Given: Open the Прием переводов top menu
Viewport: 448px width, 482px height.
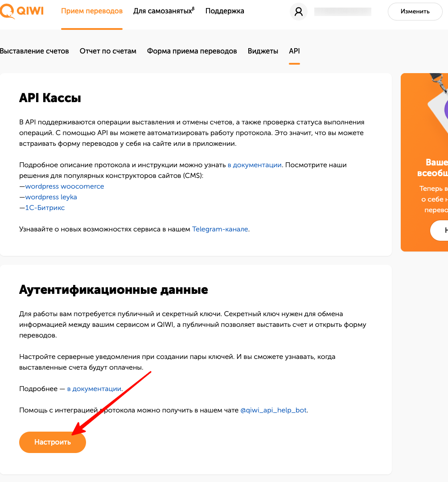Looking at the screenshot, I should click(92, 11).
